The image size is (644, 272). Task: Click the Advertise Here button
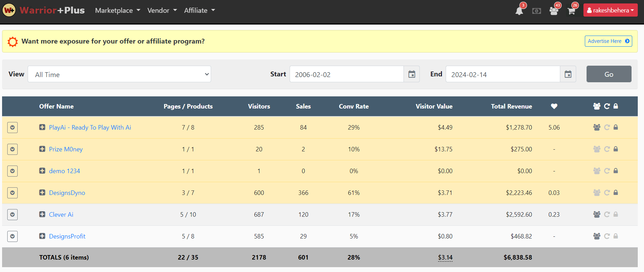[608, 41]
